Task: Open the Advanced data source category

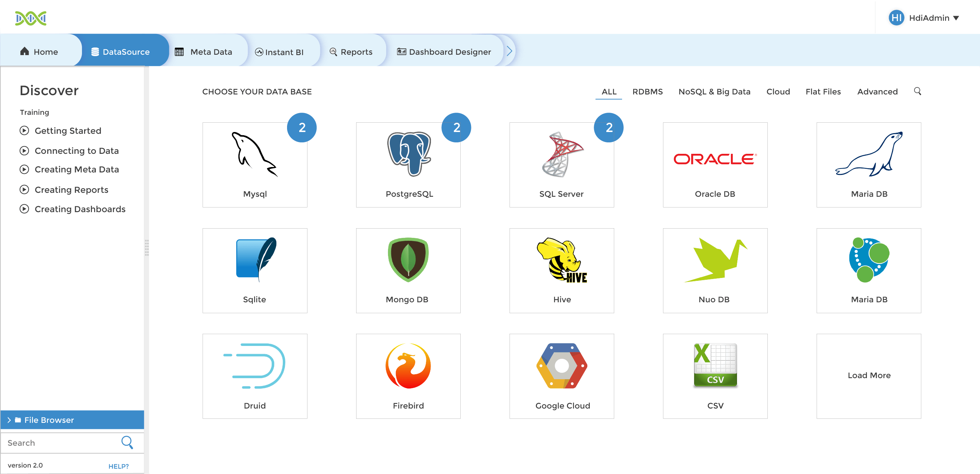Action: point(878,91)
